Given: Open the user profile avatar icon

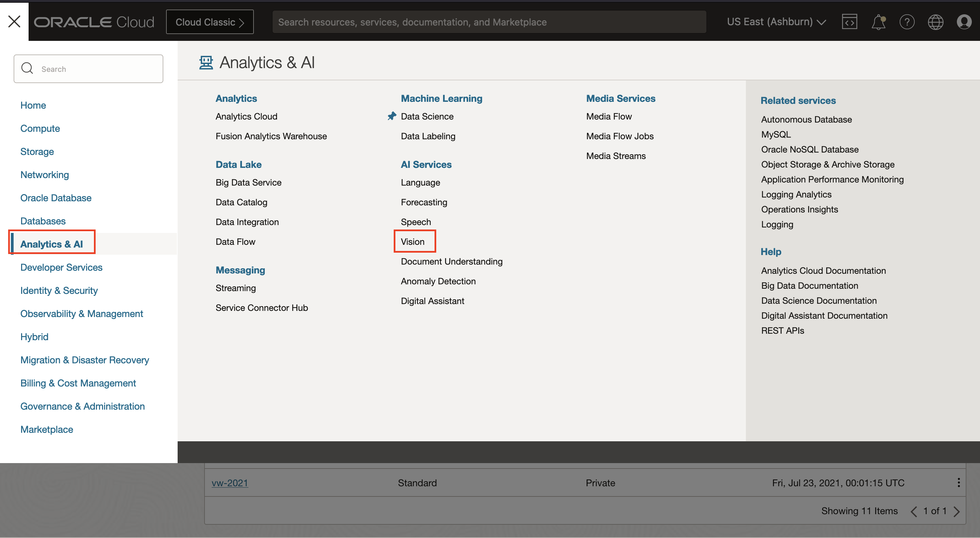Looking at the screenshot, I should [x=964, y=22].
